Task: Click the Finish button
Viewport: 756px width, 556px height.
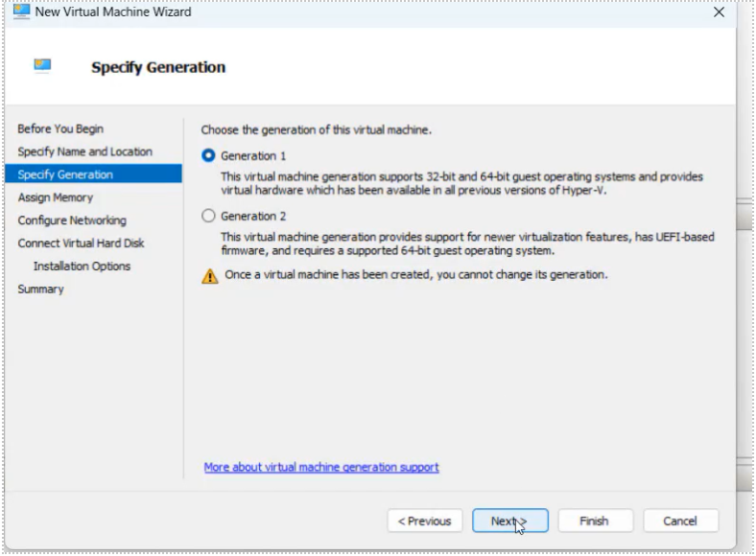Action: 596,521
